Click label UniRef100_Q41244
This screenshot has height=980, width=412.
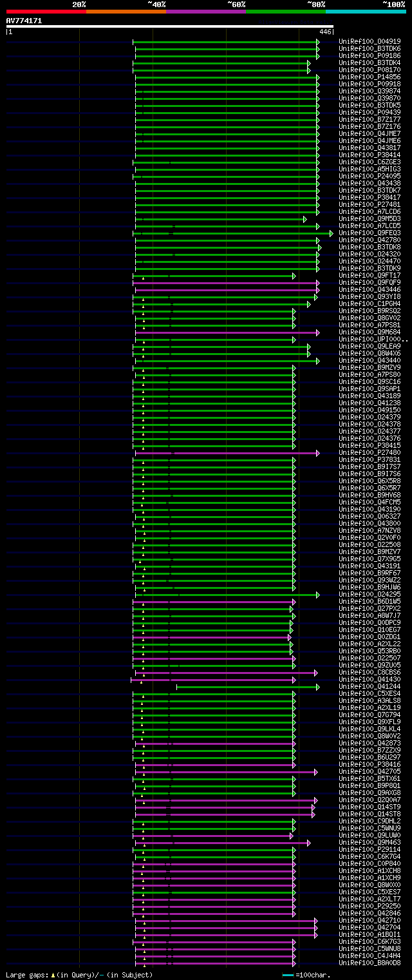[x=370, y=687]
